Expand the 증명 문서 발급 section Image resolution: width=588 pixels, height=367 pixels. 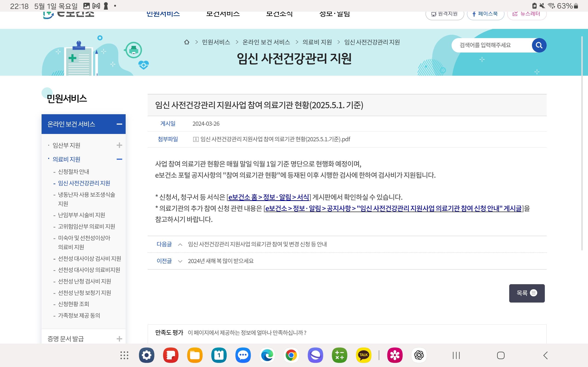tap(119, 339)
